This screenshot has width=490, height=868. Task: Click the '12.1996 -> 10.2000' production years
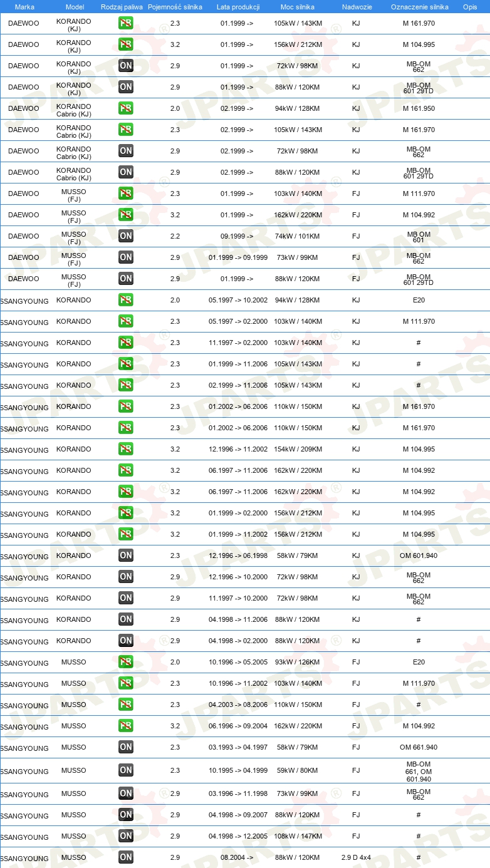point(238,577)
